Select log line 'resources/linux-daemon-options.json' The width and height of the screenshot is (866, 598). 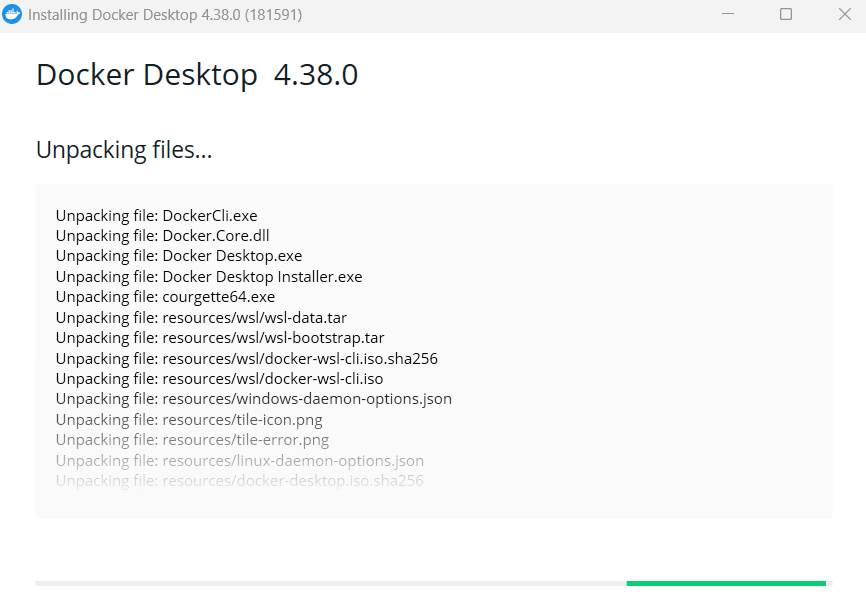click(240, 461)
